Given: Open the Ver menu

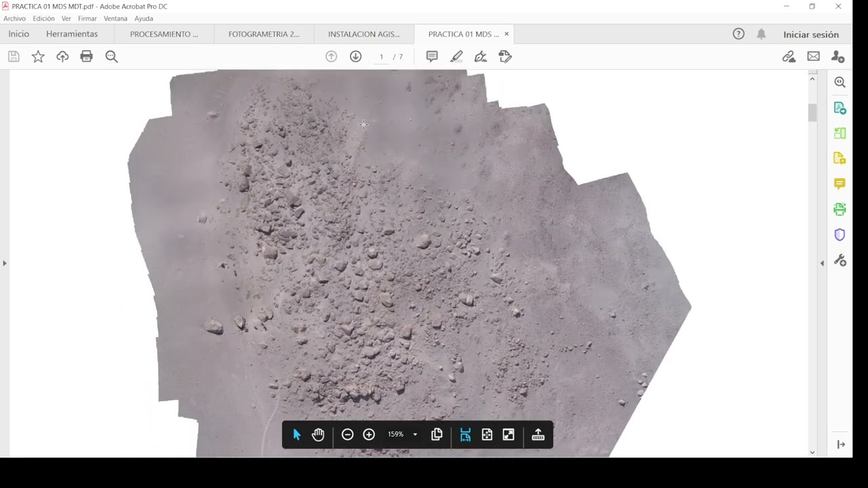Looking at the screenshot, I should tap(66, 18).
